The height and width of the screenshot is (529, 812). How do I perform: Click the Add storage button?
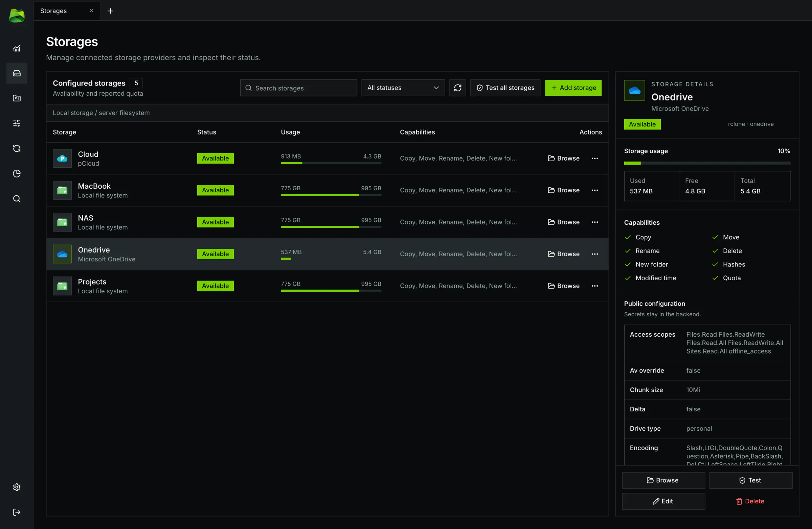(x=573, y=88)
